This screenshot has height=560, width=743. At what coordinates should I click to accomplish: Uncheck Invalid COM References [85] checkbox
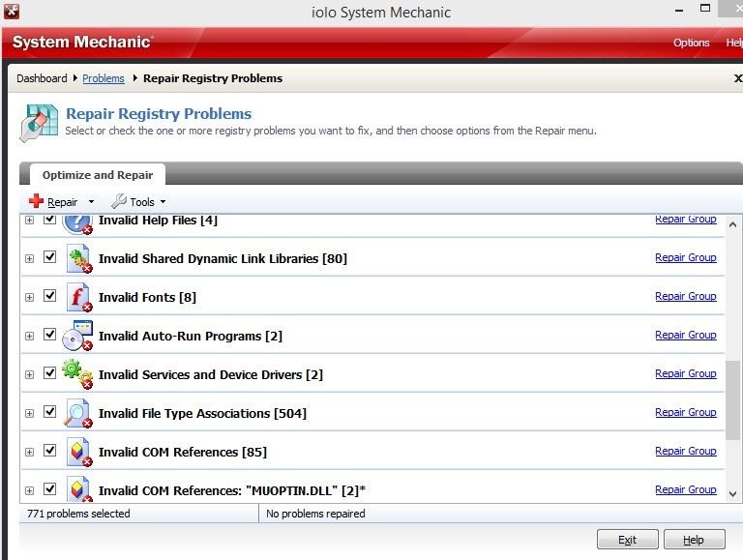click(x=49, y=450)
